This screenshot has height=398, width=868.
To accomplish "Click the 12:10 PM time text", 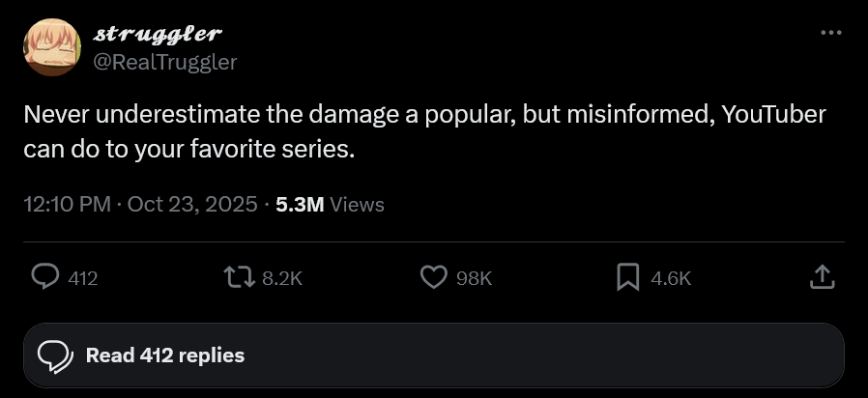I will [66, 205].
